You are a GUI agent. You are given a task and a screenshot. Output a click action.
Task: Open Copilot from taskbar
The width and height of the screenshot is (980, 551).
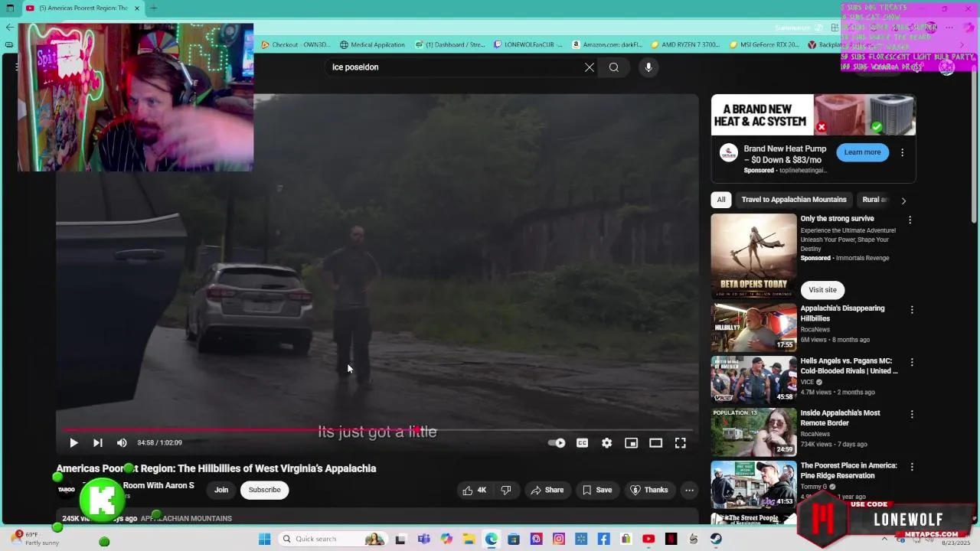pos(446,539)
